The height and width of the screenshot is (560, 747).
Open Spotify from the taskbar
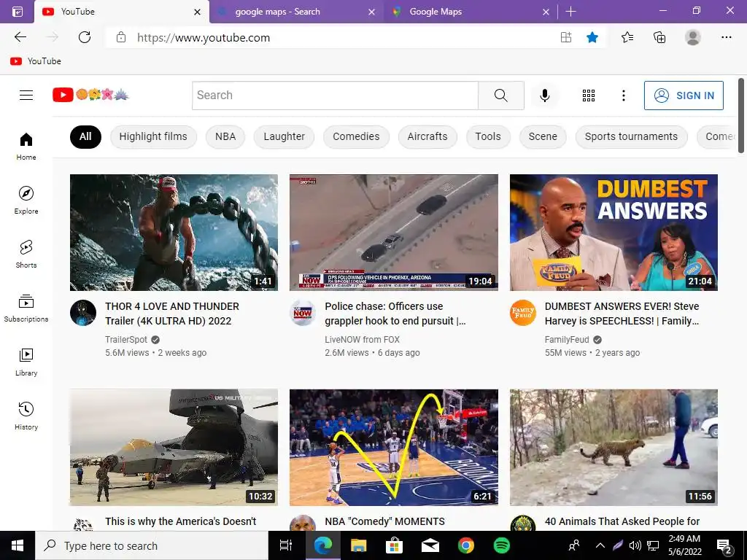click(x=501, y=545)
